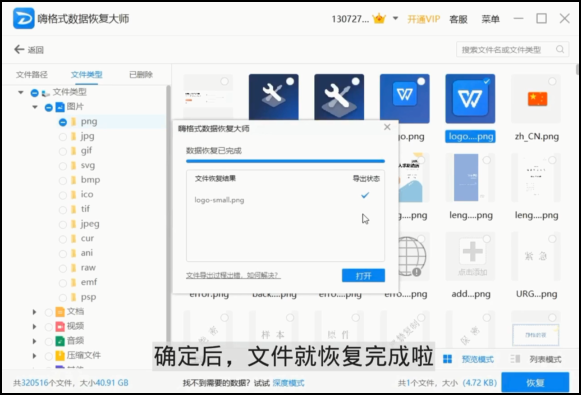The image size is (581, 395).
Task: Click the recovery progress bar
Action: tap(285, 161)
